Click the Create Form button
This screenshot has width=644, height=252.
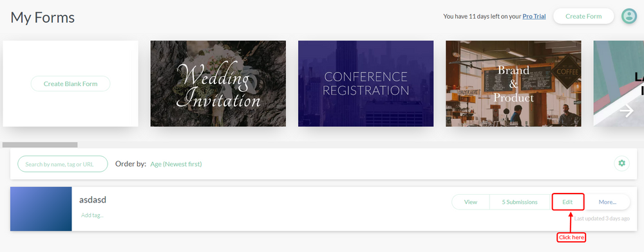[x=583, y=16]
